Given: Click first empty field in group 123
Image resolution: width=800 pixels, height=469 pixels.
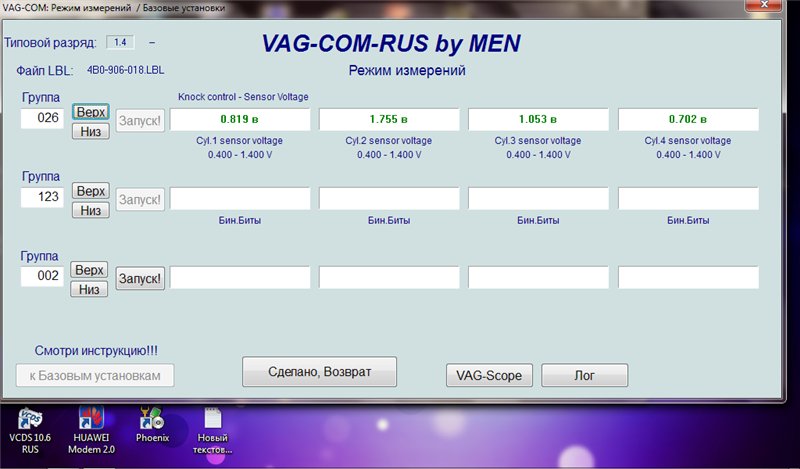Looking at the screenshot, I should tap(240, 199).
